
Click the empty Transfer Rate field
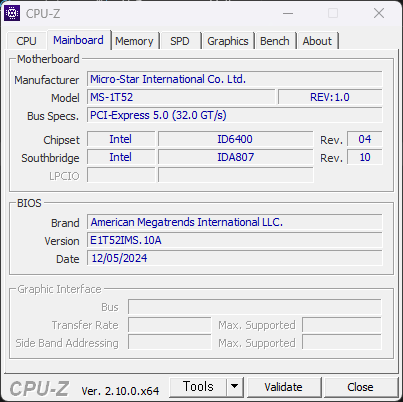pyautogui.click(x=170, y=325)
